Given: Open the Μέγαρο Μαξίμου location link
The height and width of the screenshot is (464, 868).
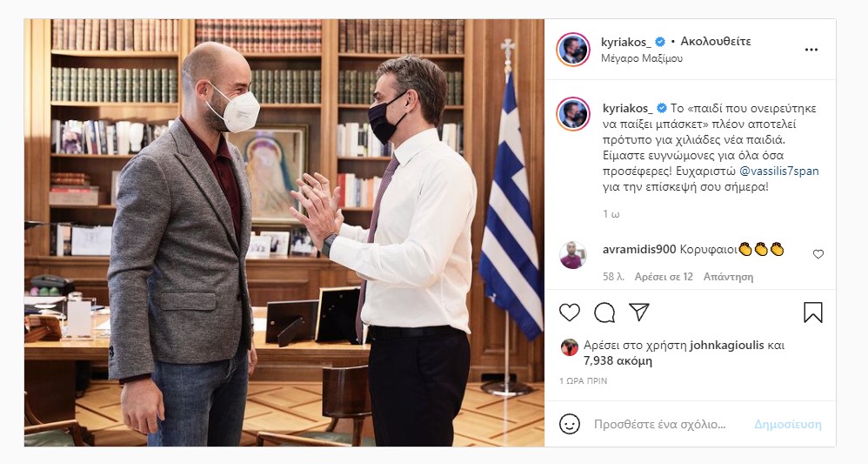Looking at the screenshot, I should [x=642, y=58].
